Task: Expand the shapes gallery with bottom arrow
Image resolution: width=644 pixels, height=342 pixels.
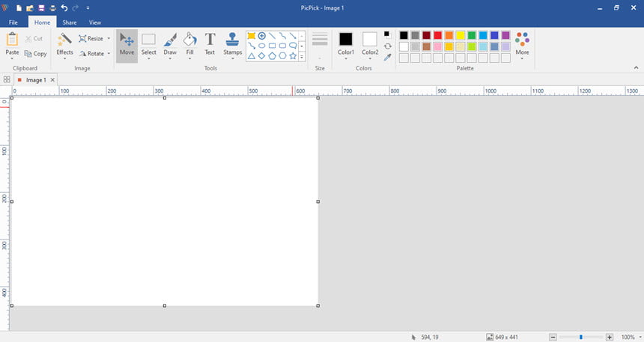Action: [302, 57]
